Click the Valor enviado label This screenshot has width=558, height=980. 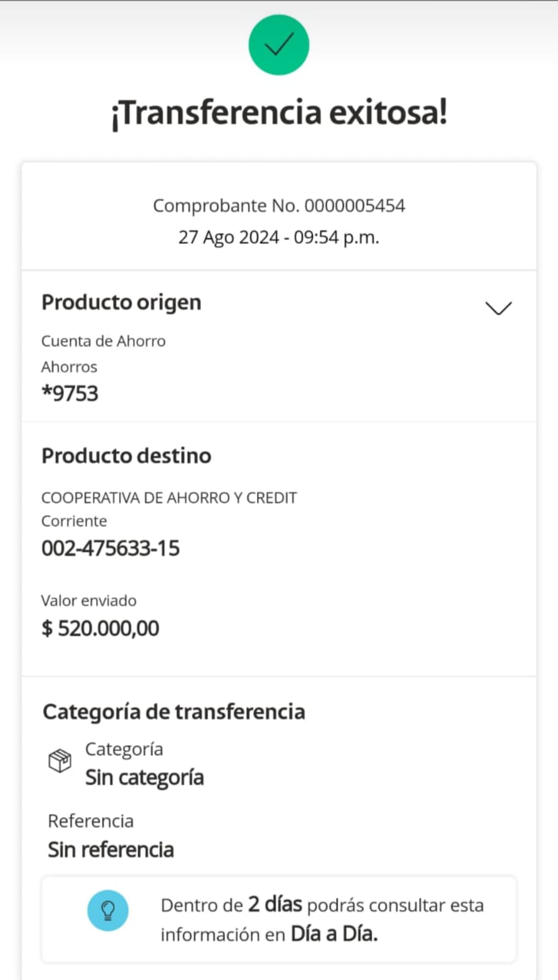[x=89, y=601]
